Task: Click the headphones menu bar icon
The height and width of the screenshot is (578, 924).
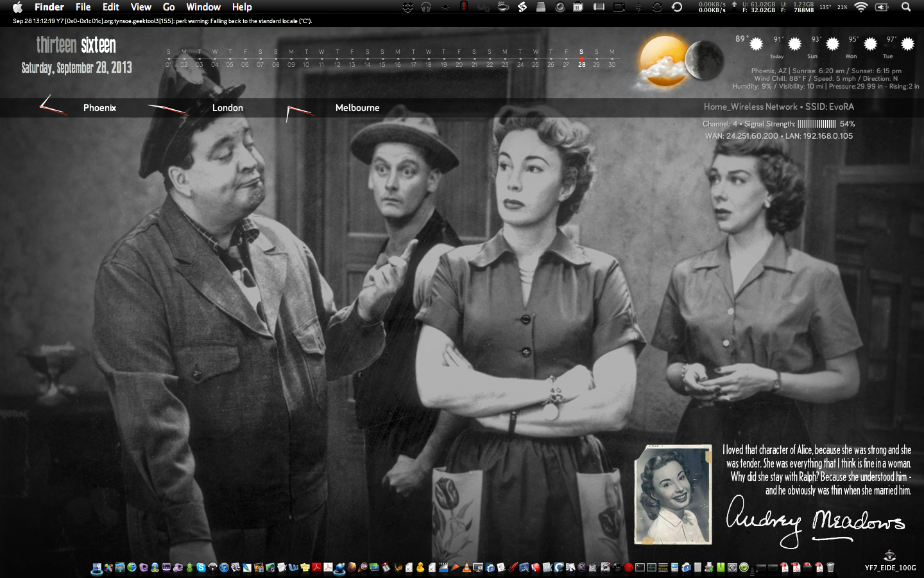Action: pyautogui.click(x=426, y=7)
